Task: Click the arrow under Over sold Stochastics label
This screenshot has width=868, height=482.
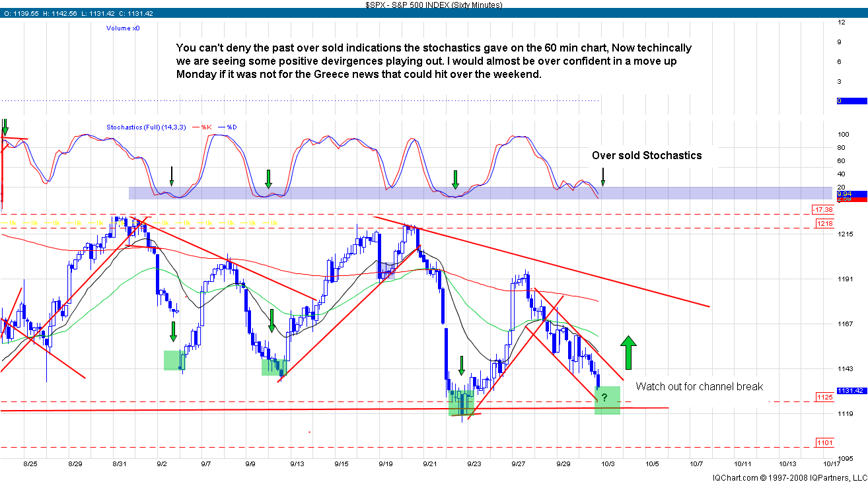Action: pyautogui.click(x=602, y=176)
